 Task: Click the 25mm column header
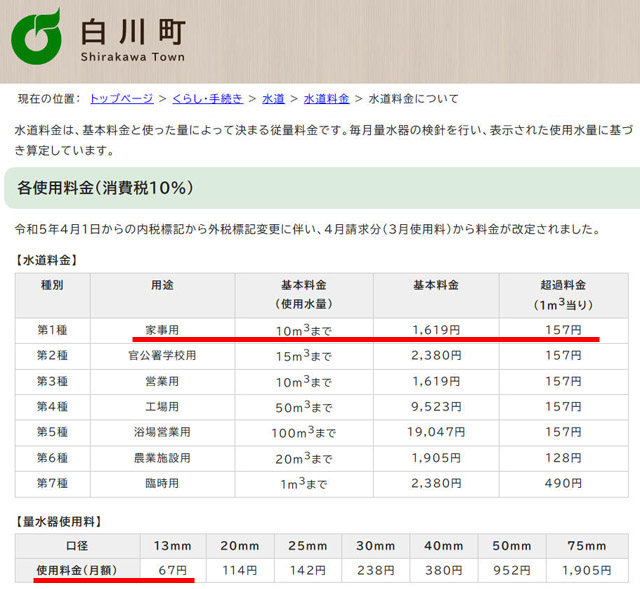pyautogui.click(x=308, y=546)
